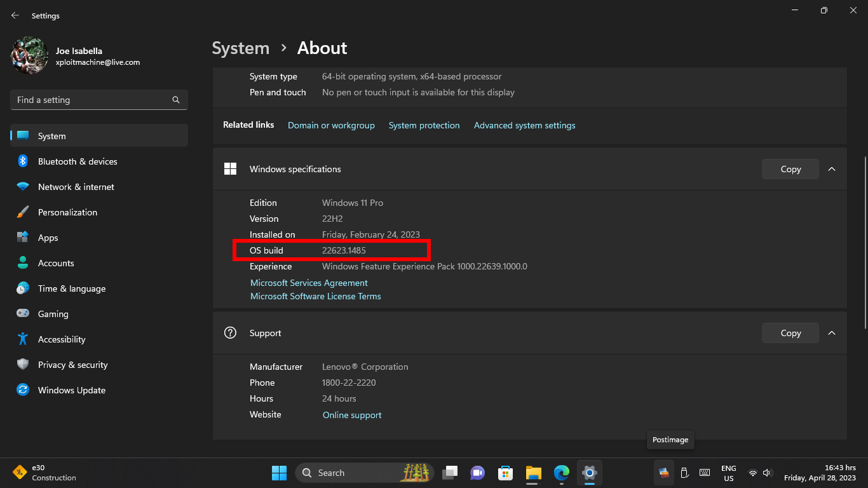Click the ENG US language indicator
Image resolution: width=868 pixels, height=488 pixels.
729,473
